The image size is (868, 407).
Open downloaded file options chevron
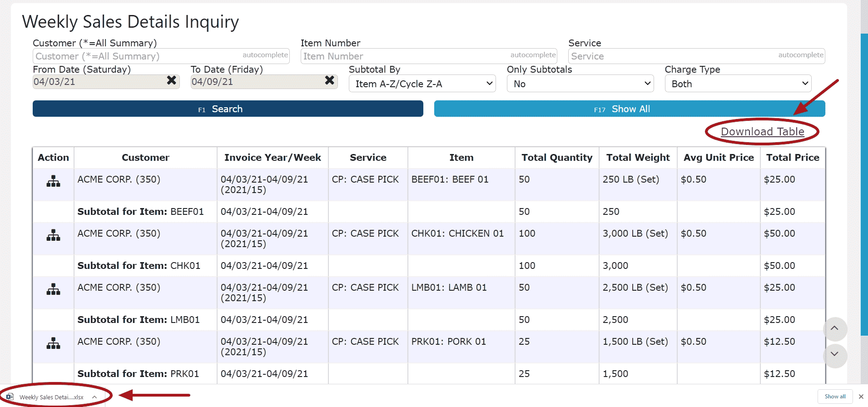coord(94,397)
